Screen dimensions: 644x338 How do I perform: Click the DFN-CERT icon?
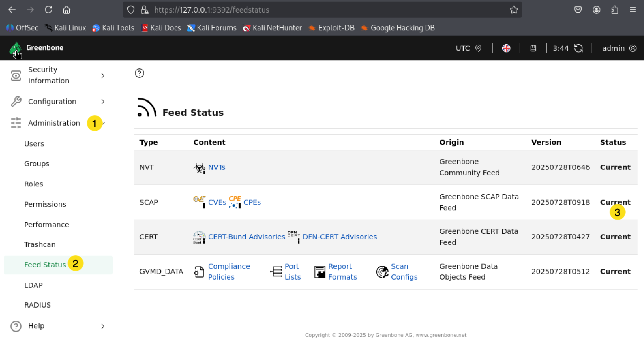pyautogui.click(x=294, y=236)
